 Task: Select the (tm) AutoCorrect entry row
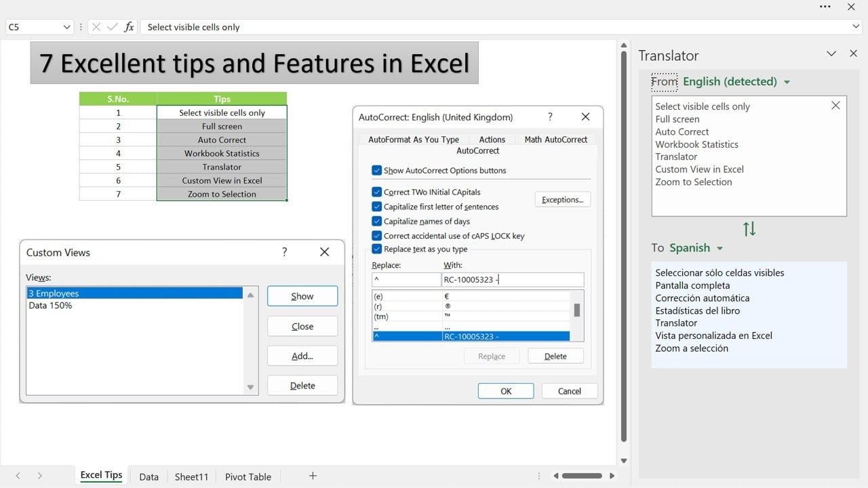pyautogui.click(x=471, y=317)
